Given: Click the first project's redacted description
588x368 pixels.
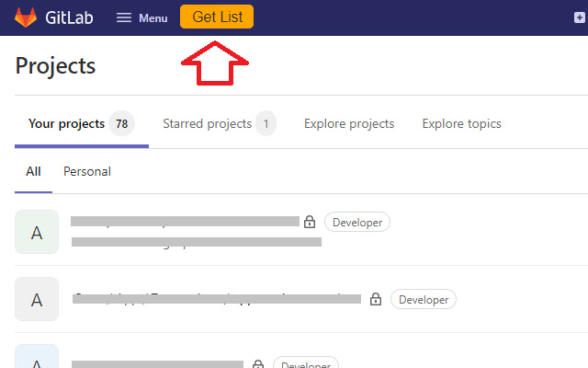Looking at the screenshot, I should (197, 242).
